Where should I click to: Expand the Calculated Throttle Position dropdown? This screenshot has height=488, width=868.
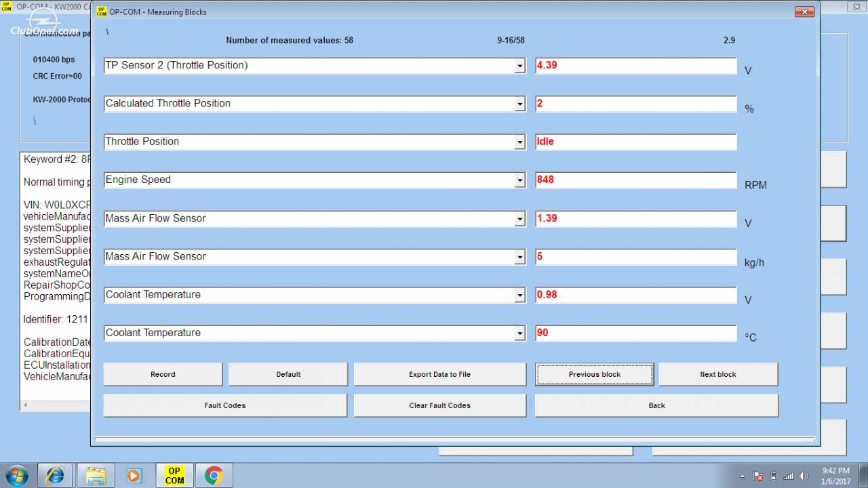click(x=520, y=104)
